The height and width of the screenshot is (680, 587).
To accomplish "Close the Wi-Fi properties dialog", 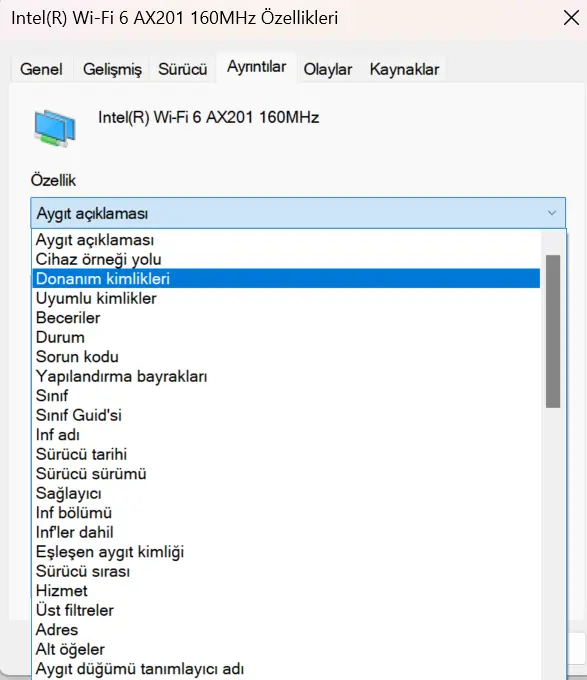I will pyautogui.click(x=571, y=18).
